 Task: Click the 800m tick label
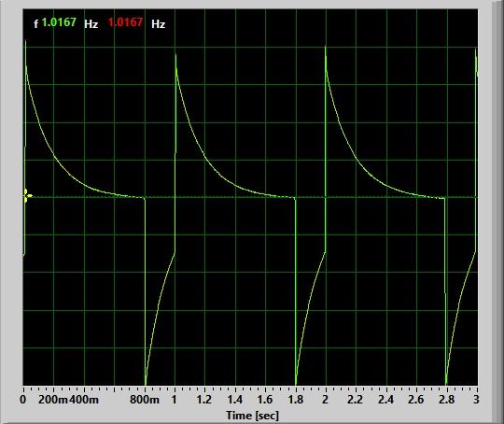coord(145,400)
